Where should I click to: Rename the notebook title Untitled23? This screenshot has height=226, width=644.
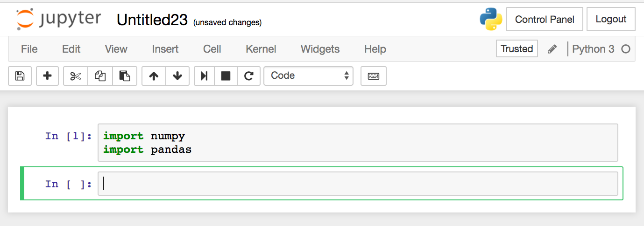(152, 20)
